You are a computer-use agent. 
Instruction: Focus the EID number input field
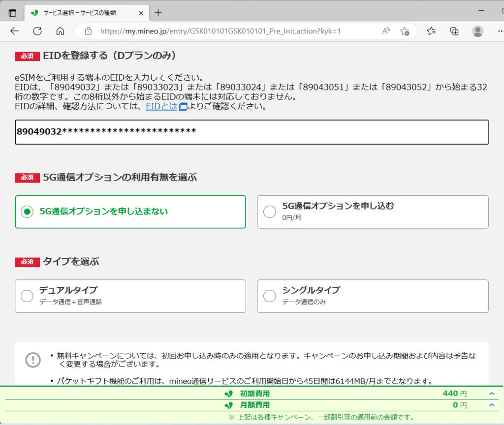(252, 132)
